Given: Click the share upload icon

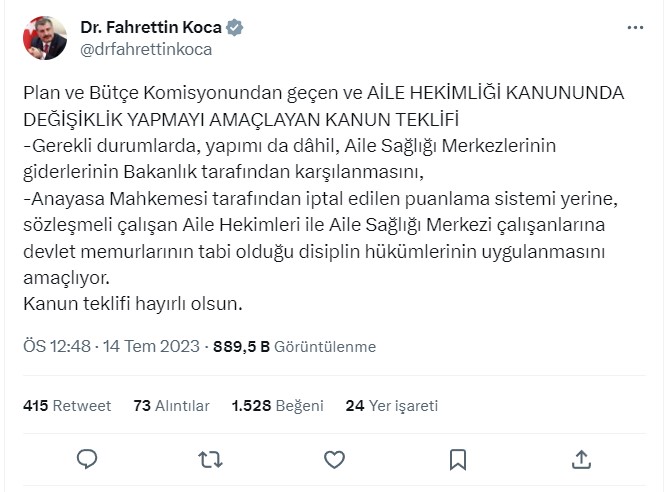Looking at the screenshot, I should click(x=580, y=459).
